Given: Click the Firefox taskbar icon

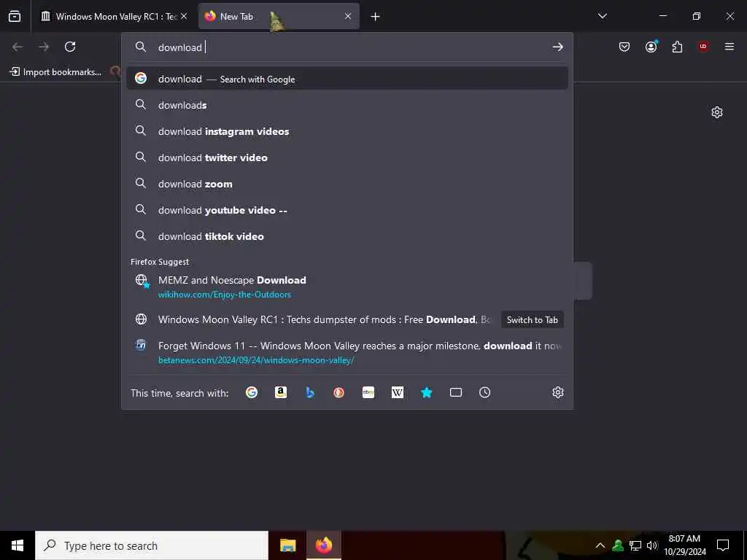Looking at the screenshot, I should (x=323, y=545).
